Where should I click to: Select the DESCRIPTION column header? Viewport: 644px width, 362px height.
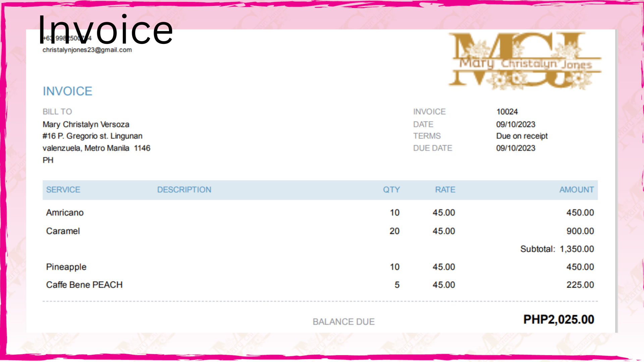184,190
